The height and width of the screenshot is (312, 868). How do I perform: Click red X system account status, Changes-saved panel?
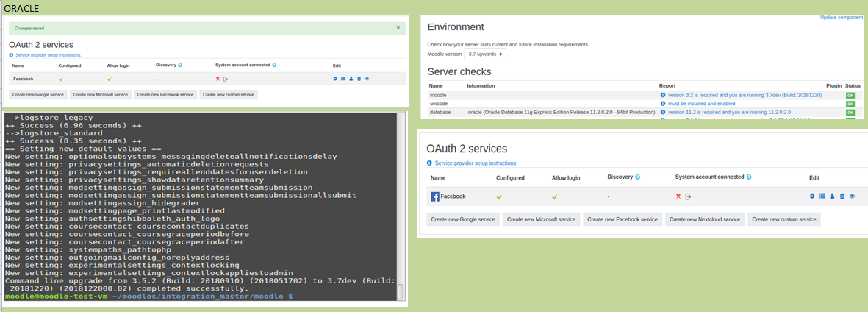click(x=218, y=79)
